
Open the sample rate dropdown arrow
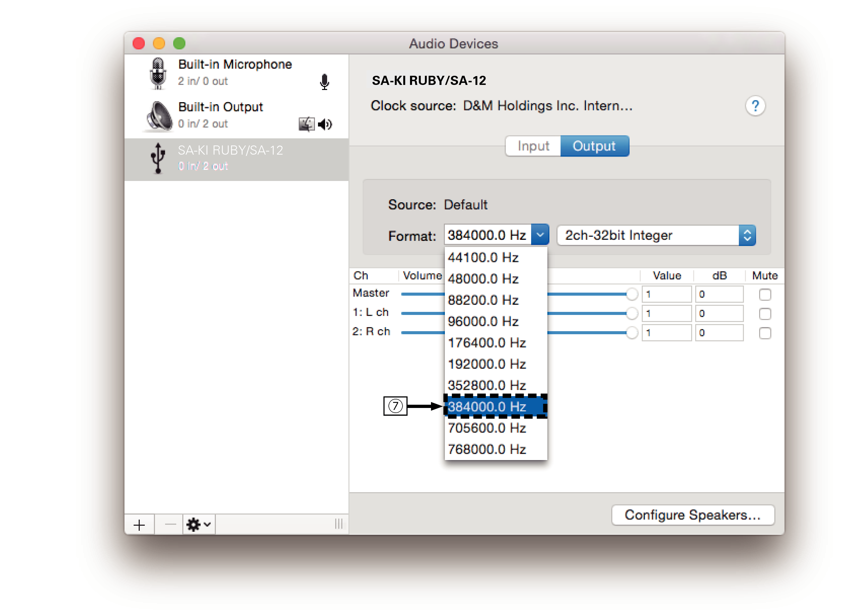[x=540, y=234]
